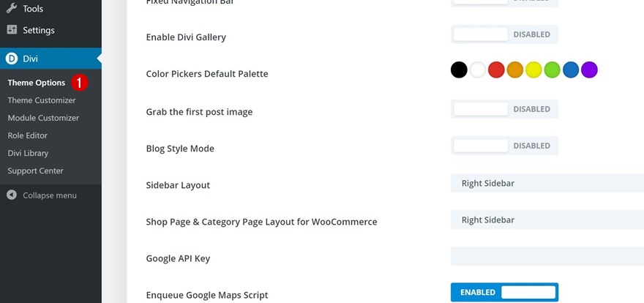Choose the purple palette color swatch
Image resolution: width=644 pixels, height=303 pixels.
tap(589, 70)
